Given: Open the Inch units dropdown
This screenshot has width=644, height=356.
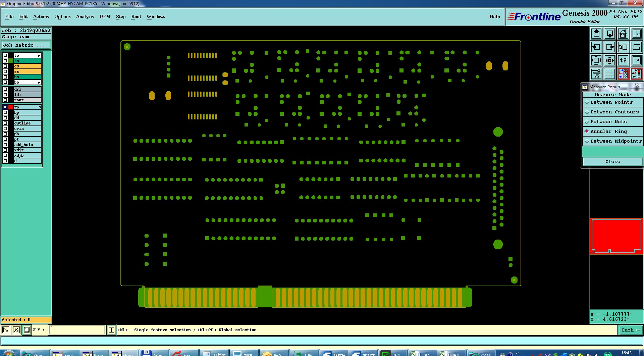Looking at the screenshot, I should [630, 330].
